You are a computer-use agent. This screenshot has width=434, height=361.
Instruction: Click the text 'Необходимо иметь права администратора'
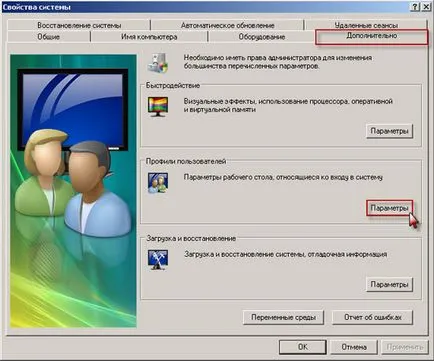(252, 58)
